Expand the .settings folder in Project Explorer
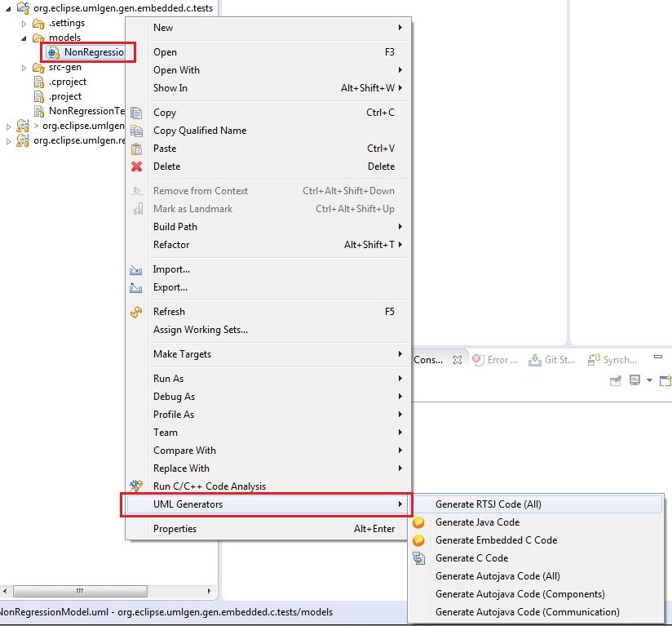 (24, 23)
